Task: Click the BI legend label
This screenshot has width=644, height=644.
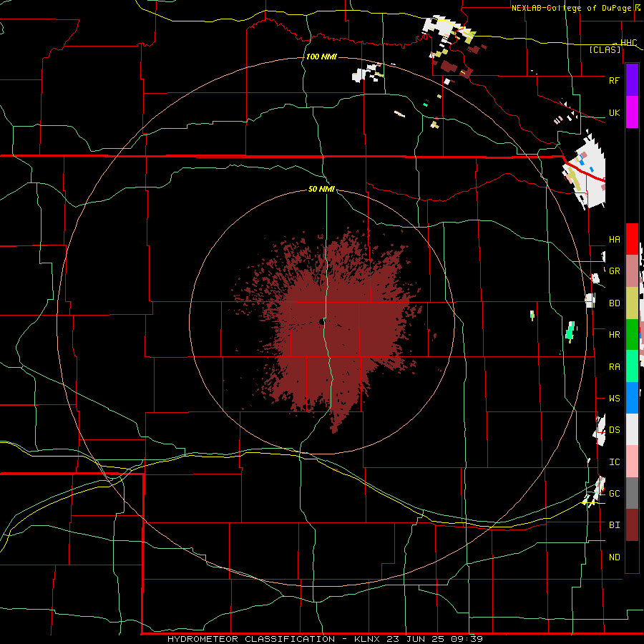Action: (614, 525)
